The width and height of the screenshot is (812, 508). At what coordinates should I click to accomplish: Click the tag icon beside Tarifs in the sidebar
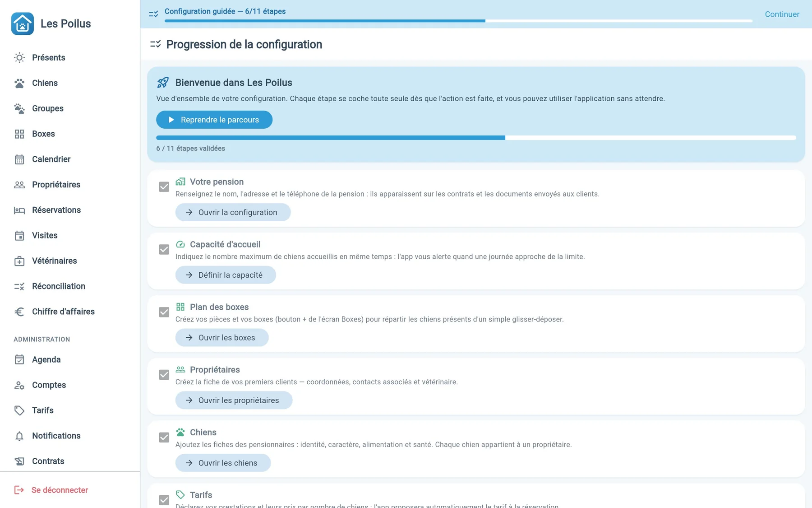pyautogui.click(x=19, y=410)
